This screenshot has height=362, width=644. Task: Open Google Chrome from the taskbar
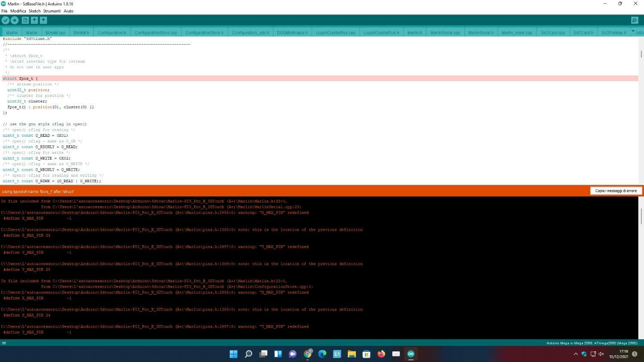click(x=307, y=354)
